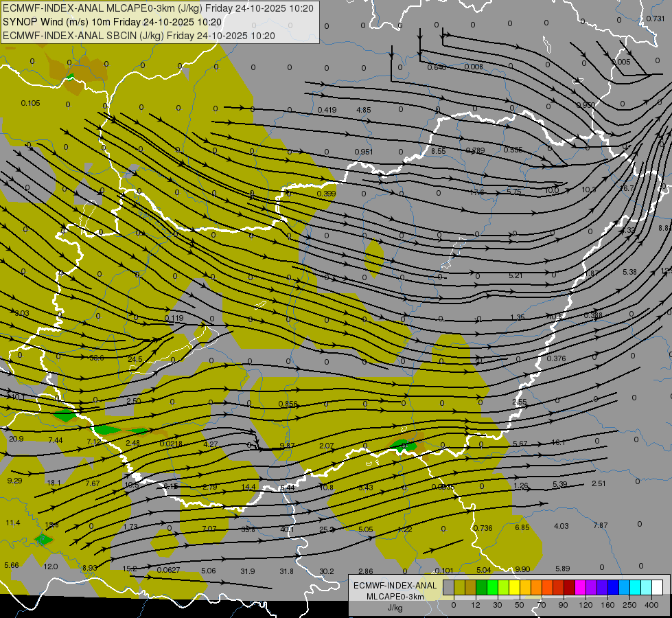Screen dimensions: 672x618
Task: Pick the dark red legend swatch
Action: point(569,588)
